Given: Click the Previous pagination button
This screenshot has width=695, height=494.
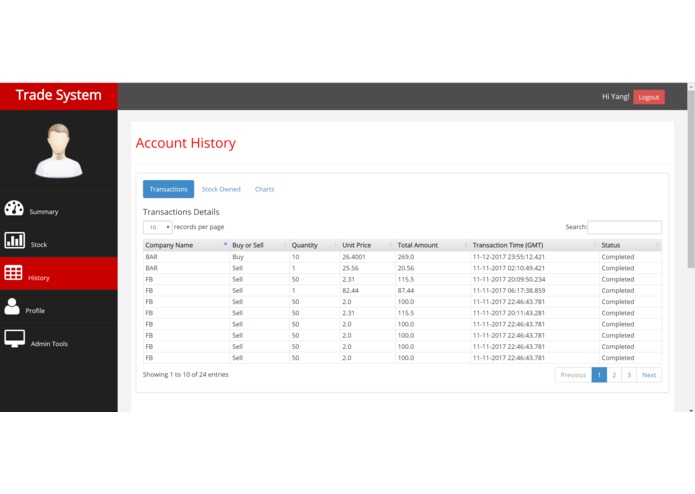Looking at the screenshot, I should coord(573,375).
